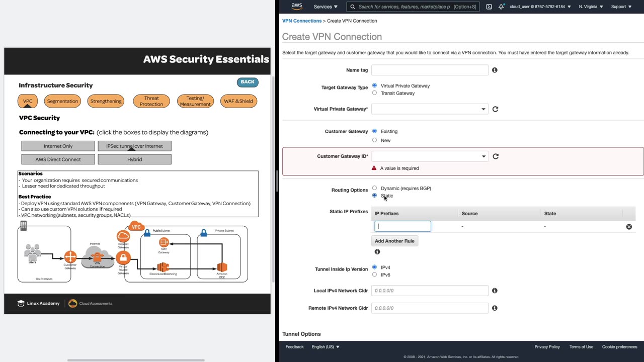
Task: Click the NAT Gateway icon
Action: tap(164, 243)
